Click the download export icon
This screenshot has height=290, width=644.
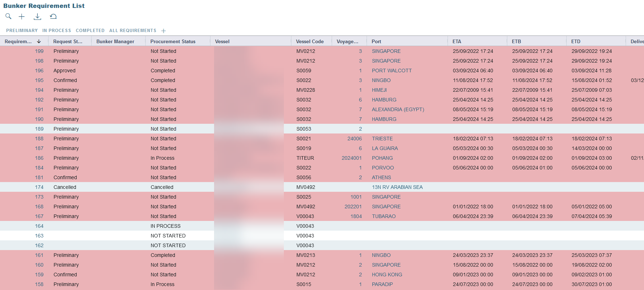click(x=37, y=17)
